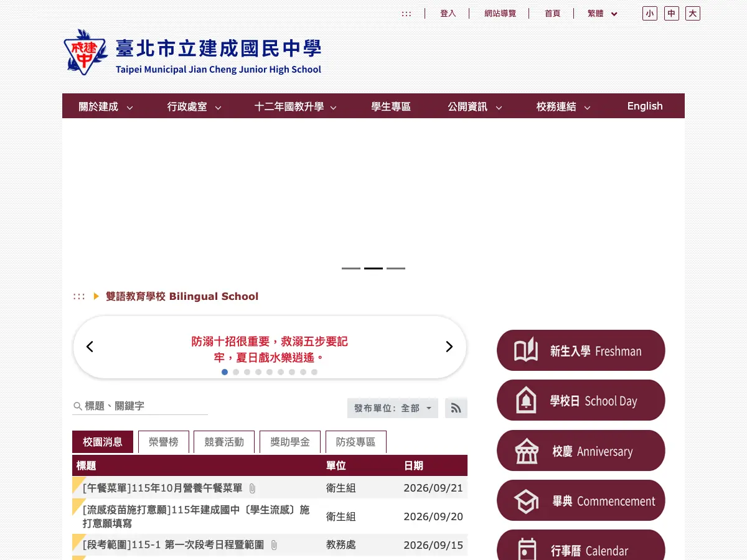Open the English menu item
Screen dimensions: 747x560
(x=645, y=106)
